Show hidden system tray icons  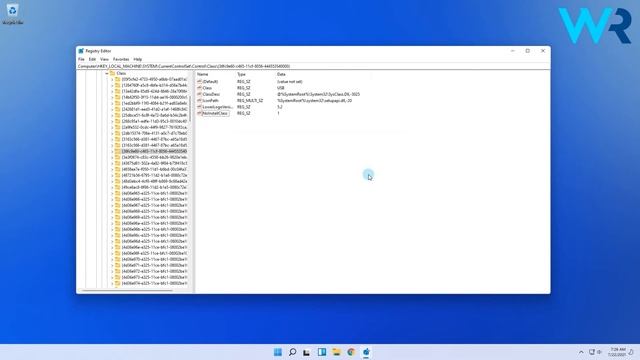pos(581,352)
